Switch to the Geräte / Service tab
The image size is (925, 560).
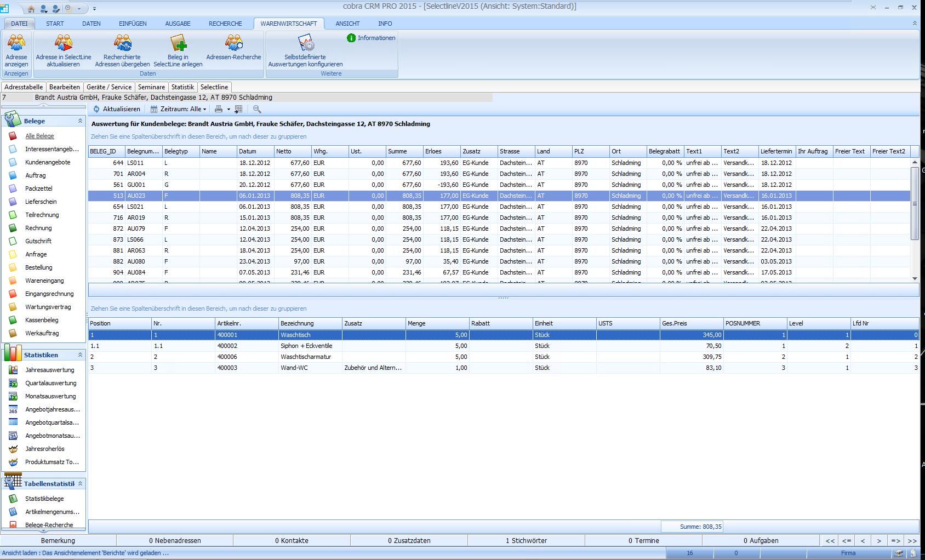(109, 87)
